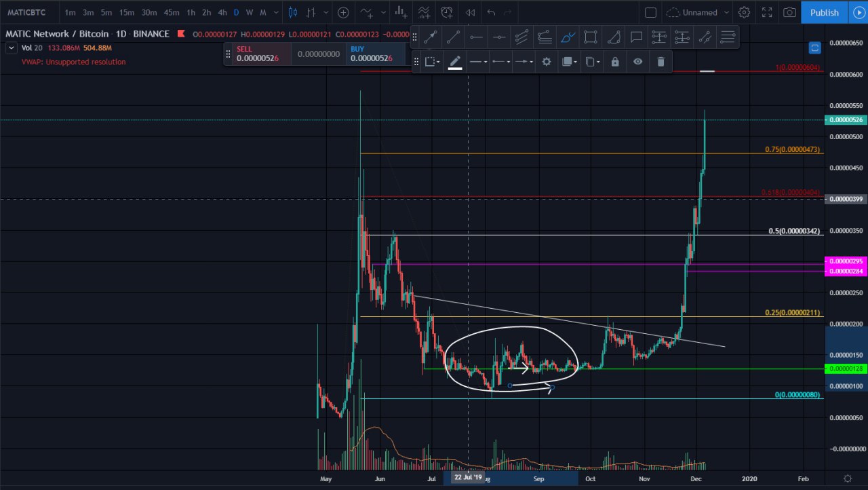Select the trend line drawing tool

[453, 37]
